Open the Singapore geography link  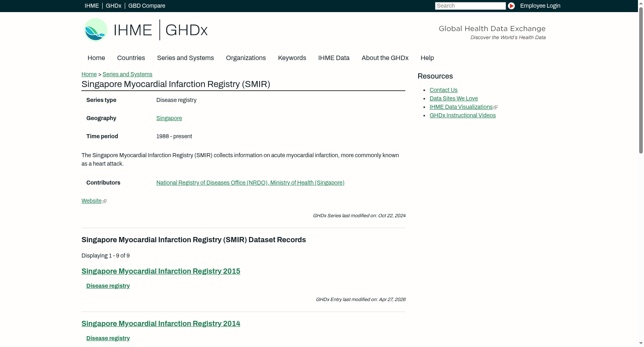tap(169, 118)
